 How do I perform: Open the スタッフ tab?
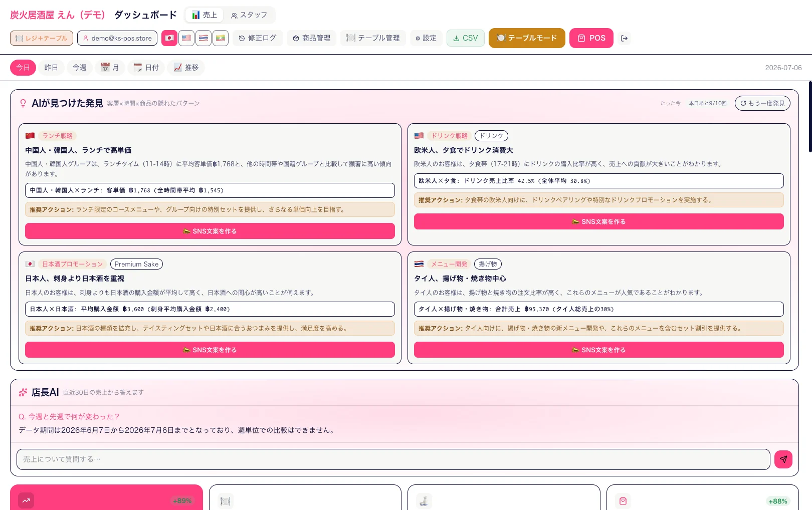tap(249, 15)
